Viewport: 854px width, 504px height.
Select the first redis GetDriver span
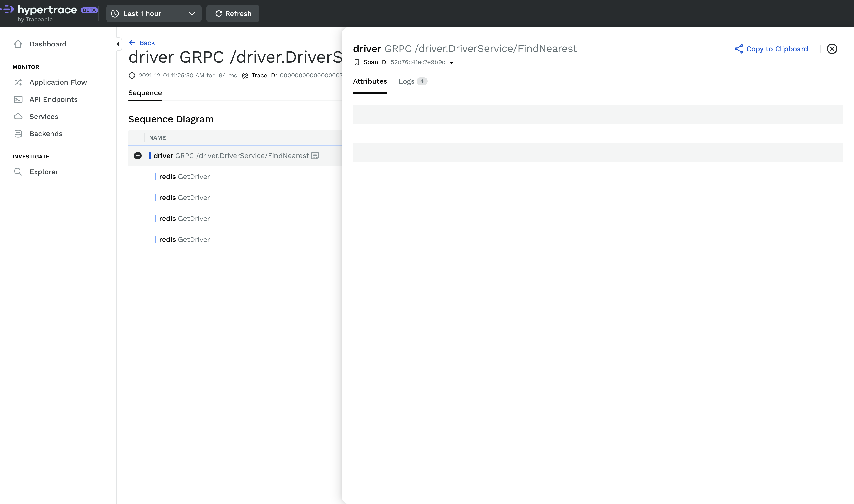click(184, 177)
